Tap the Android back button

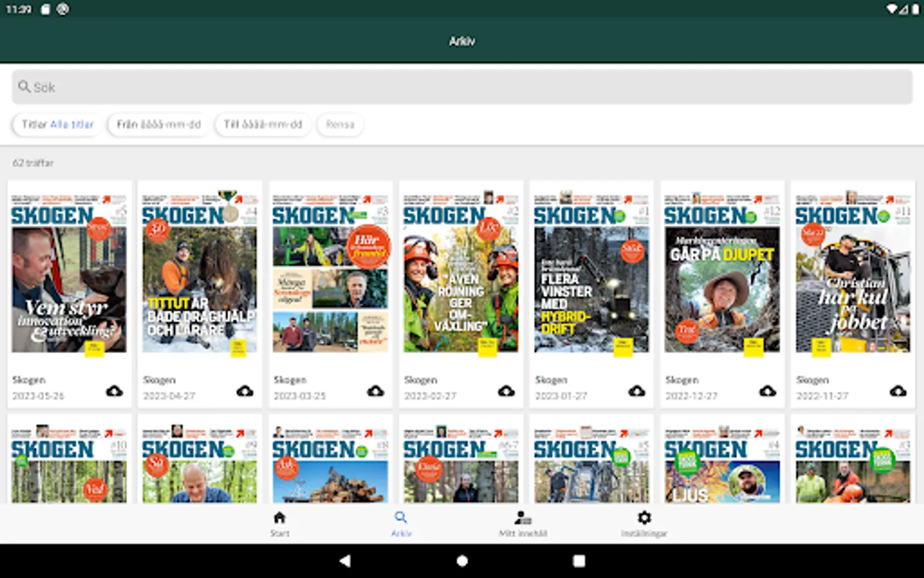coord(345,561)
